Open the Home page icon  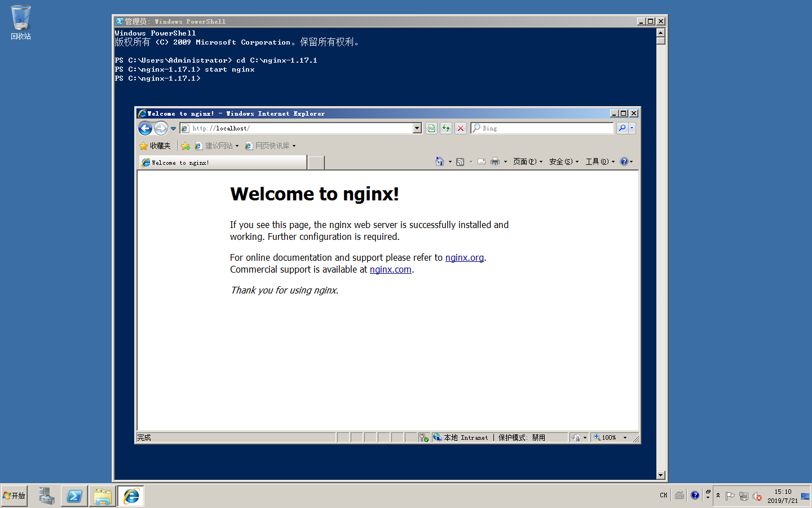440,161
